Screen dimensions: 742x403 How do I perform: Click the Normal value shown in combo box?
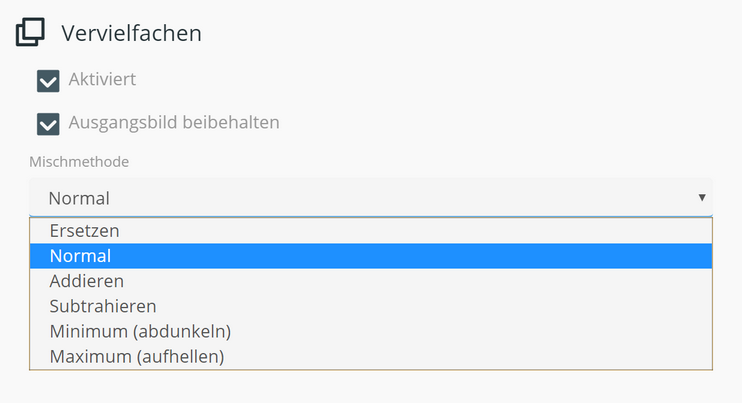pyautogui.click(x=79, y=198)
